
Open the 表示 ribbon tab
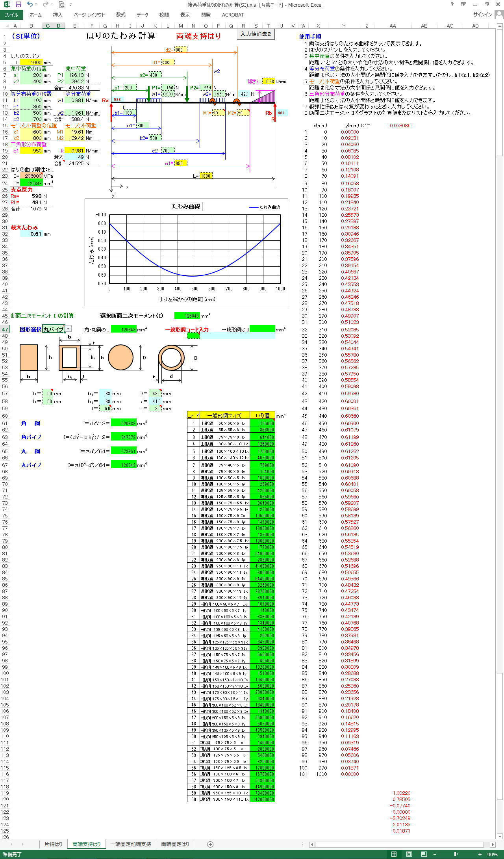tap(185, 15)
